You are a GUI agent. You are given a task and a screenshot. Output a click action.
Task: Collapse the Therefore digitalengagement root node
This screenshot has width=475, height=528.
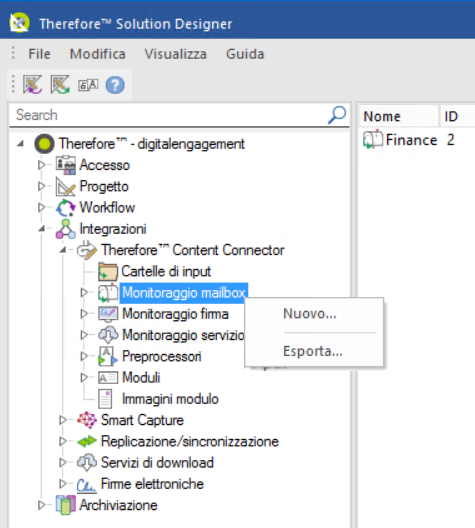pyautogui.click(x=21, y=144)
